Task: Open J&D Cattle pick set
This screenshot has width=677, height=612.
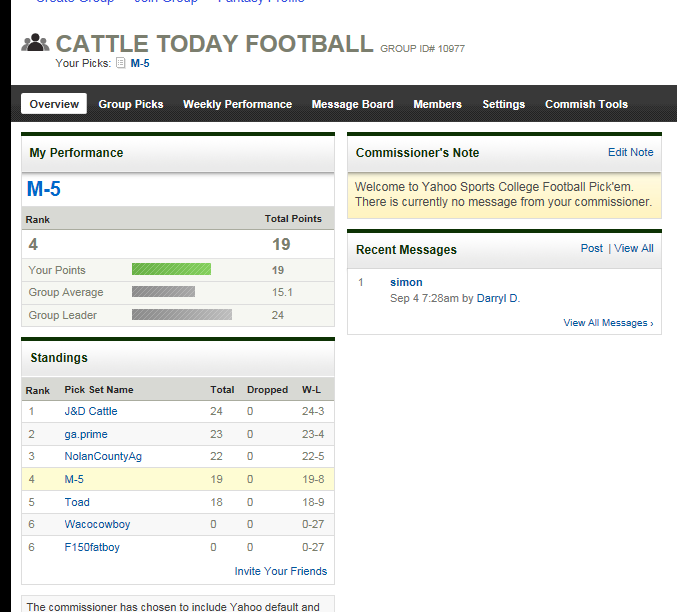Action: tap(91, 411)
